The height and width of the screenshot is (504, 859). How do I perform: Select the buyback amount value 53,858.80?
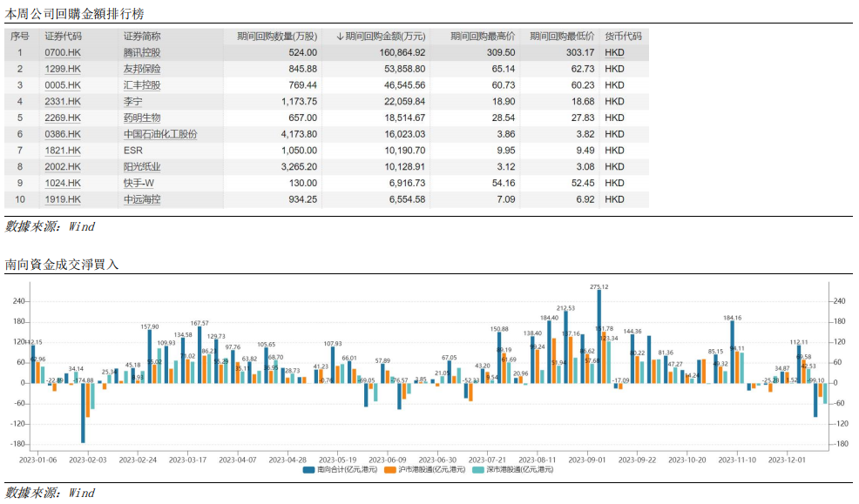tap(405, 69)
